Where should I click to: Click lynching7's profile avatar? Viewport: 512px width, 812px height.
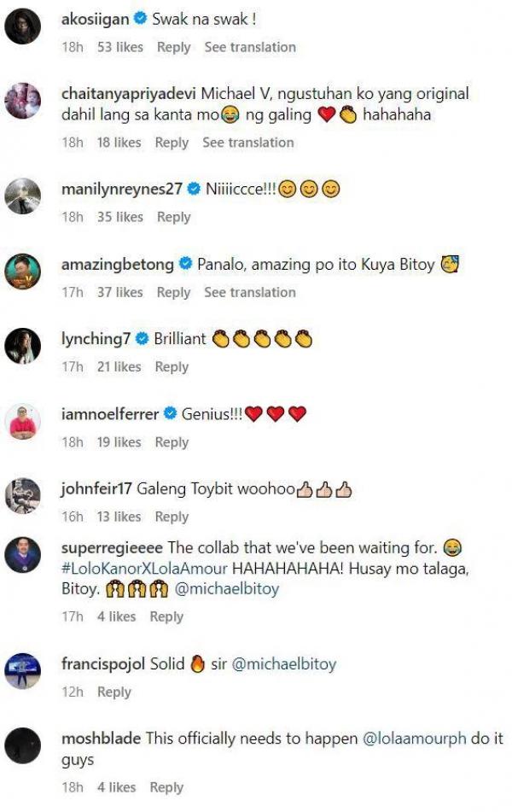[x=23, y=347]
